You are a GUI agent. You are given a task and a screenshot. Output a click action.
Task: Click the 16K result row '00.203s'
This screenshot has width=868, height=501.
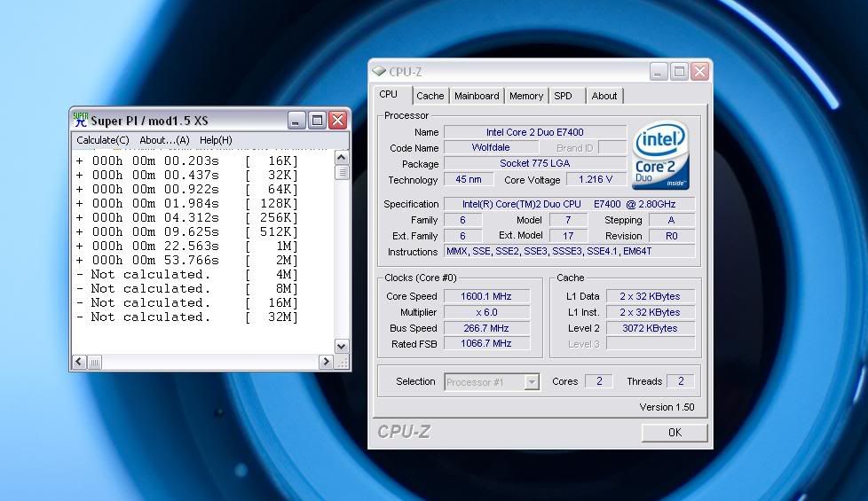[x=187, y=160]
